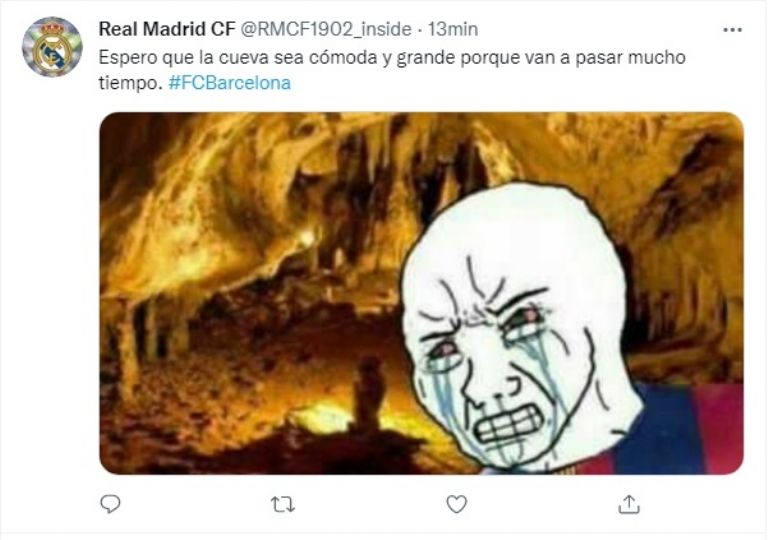
Task: Click the Real Madrid crest avatar
Action: (52, 47)
